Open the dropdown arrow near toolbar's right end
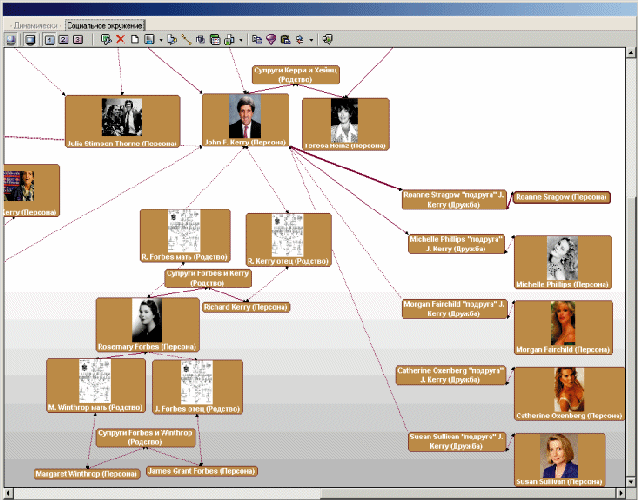Image resolution: width=638 pixels, height=500 pixels. [311, 39]
